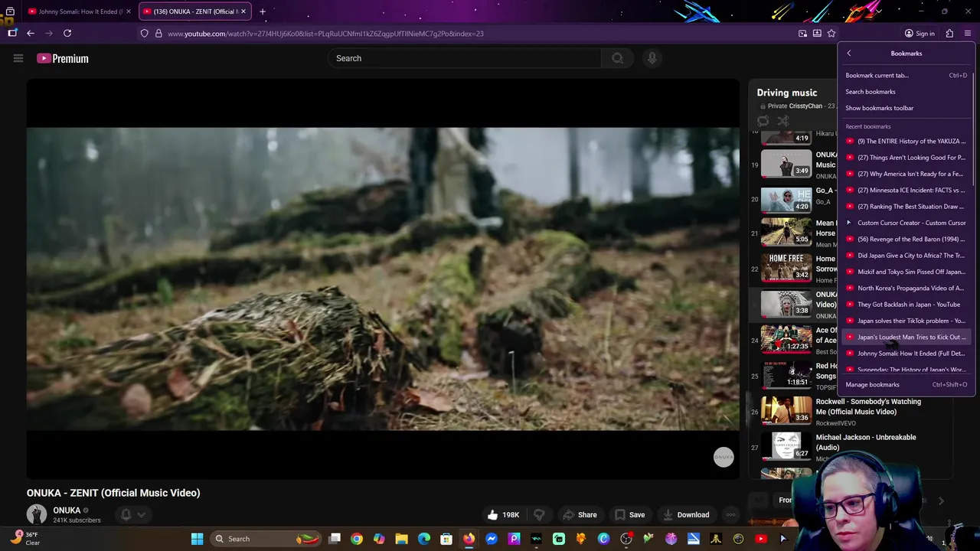Viewport: 980px width, 551px height.
Task: Open North Korea's Propaganda Video bookmark
Action: tap(906, 288)
